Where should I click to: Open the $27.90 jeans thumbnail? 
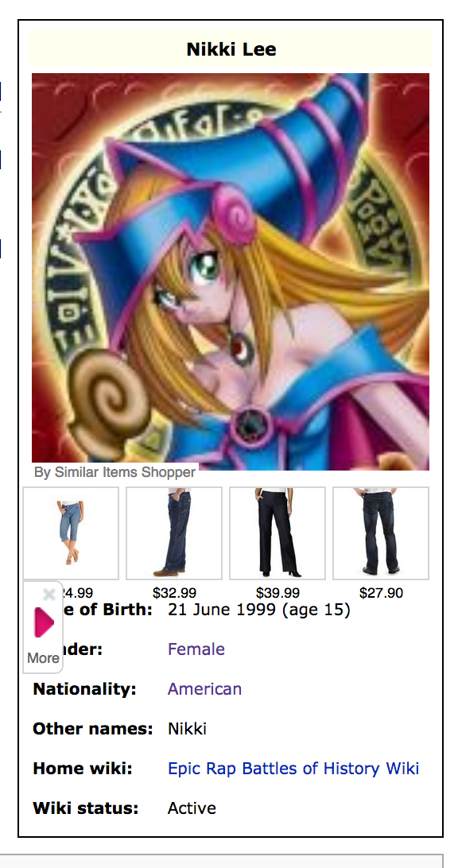(x=380, y=533)
